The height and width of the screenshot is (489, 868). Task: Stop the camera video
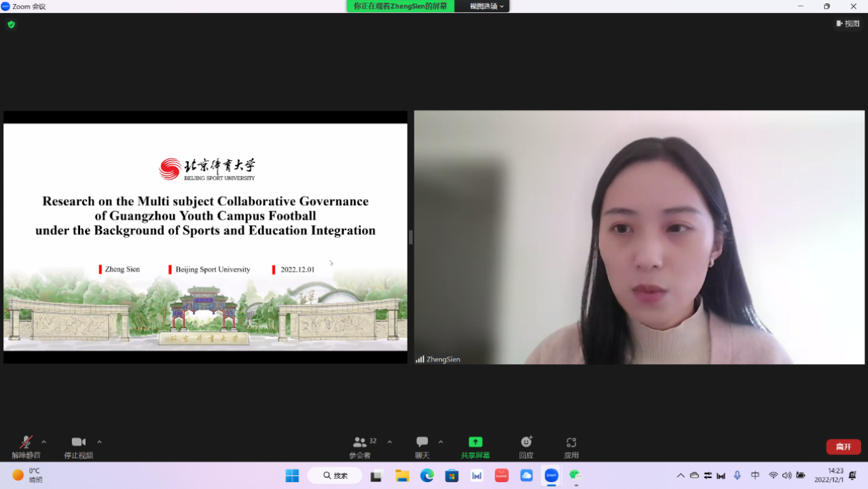tap(78, 443)
